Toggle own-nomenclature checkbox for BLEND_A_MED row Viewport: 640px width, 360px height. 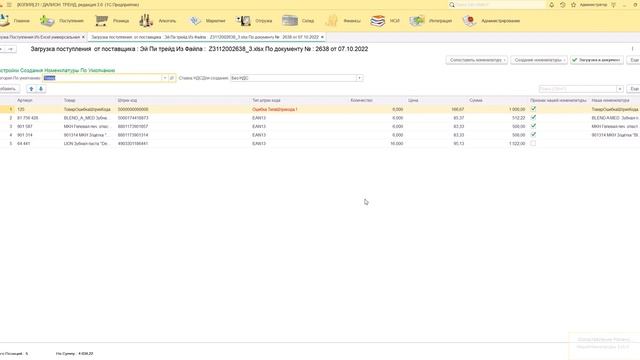point(533,118)
